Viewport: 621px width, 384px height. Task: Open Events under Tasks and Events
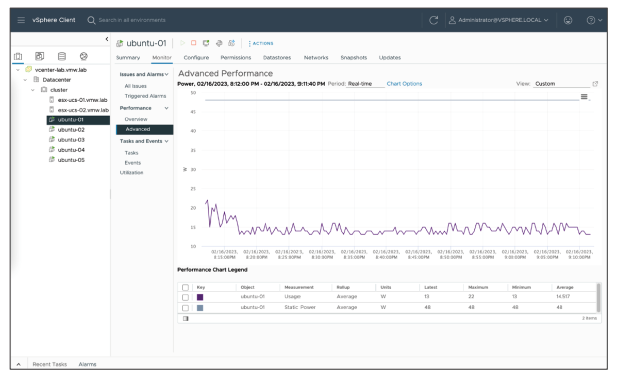coord(133,163)
